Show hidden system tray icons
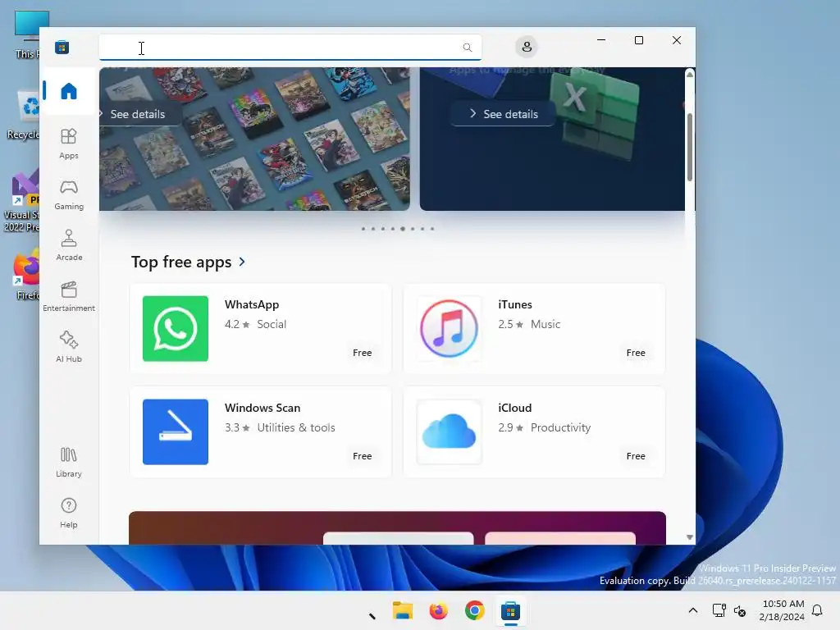Screen dimensions: 840x630 click(x=692, y=610)
